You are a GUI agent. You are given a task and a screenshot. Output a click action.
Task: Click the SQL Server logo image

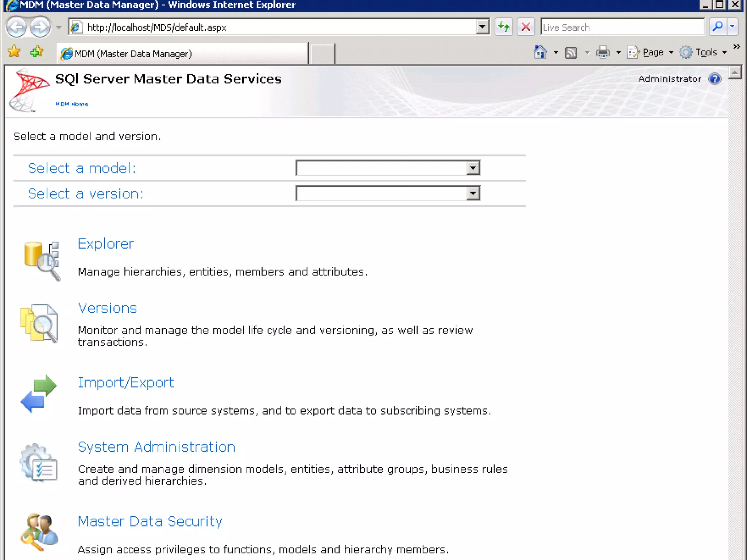coord(29,90)
